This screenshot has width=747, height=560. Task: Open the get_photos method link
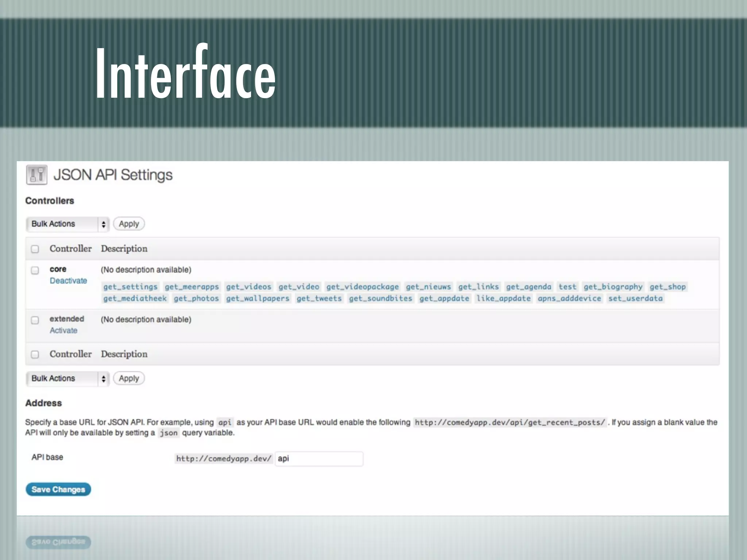pos(196,299)
